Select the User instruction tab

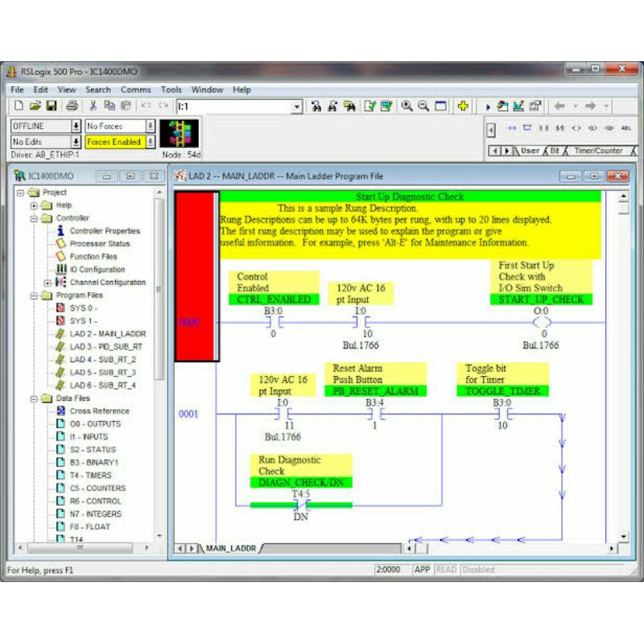(x=530, y=151)
